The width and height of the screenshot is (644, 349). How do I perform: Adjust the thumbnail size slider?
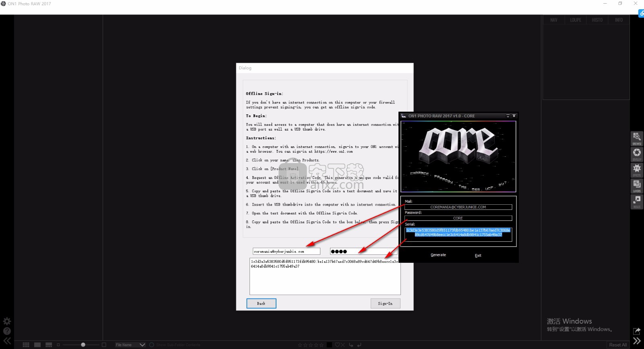tap(83, 345)
